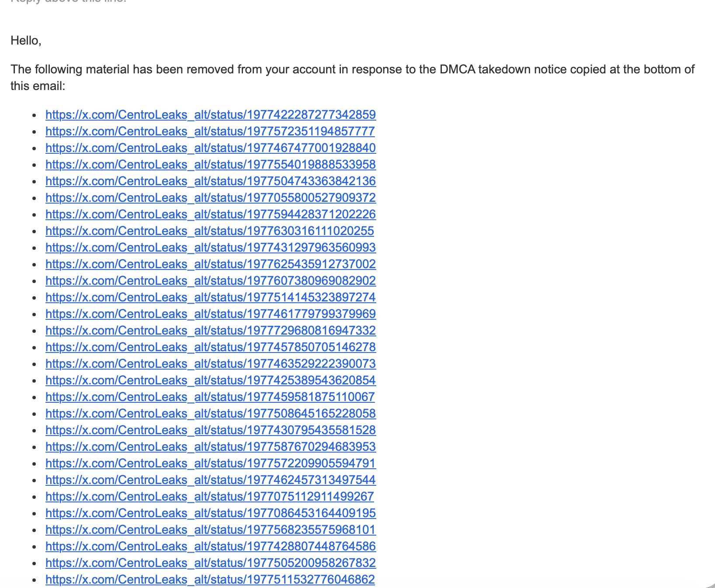Open link ending in 1977587670294683953
The height and width of the screenshot is (588, 715).
click(x=211, y=447)
